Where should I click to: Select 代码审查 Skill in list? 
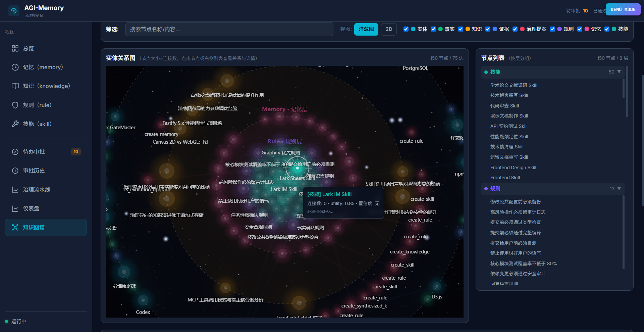tap(504, 106)
